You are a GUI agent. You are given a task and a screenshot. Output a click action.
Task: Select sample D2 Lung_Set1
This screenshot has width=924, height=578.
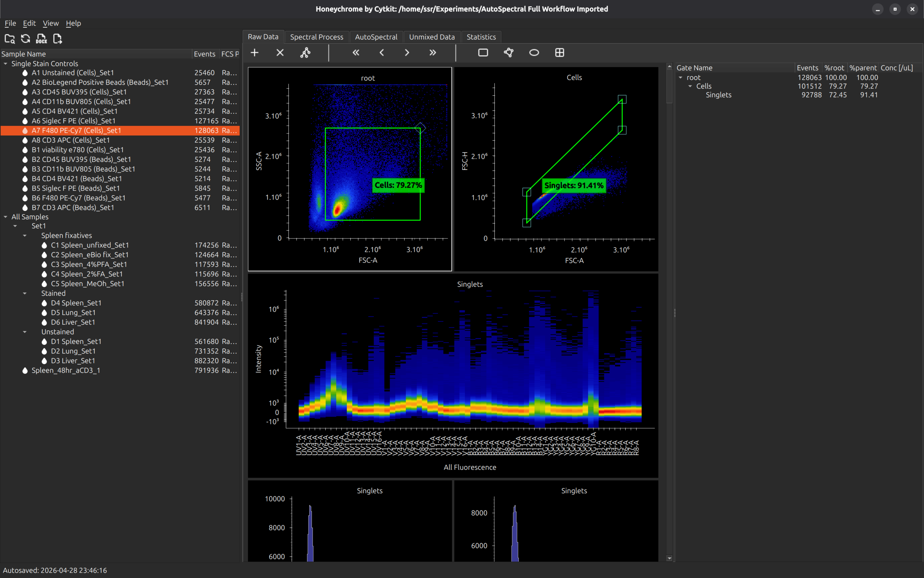pyautogui.click(x=120, y=351)
